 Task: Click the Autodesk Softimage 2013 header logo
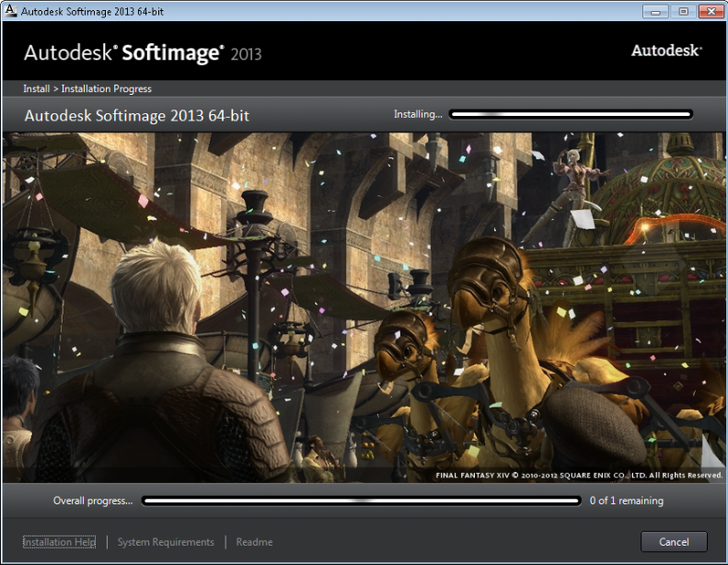143,52
